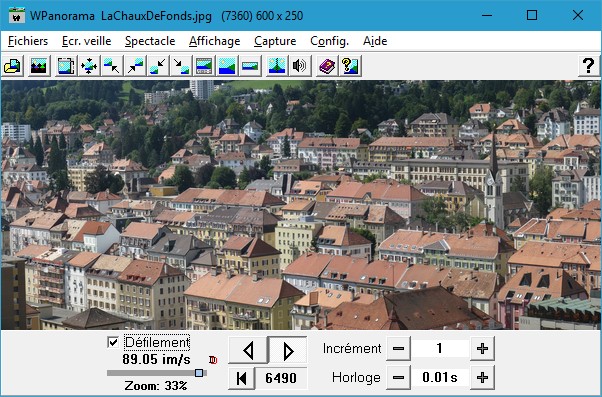The image size is (602, 397).
Task: Move window to bottom-right corner icon
Action: click(x=181, y=66)
